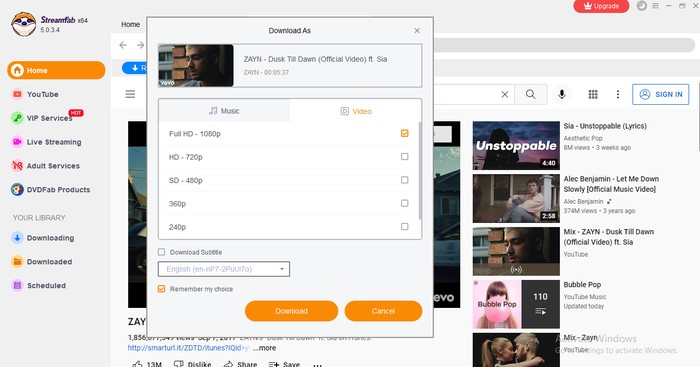Show the Downloaded library list

(x=49, y=262)
